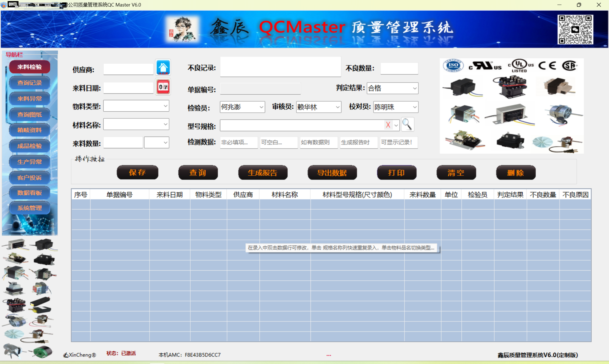
Task: Open the 审核员 dropdown showing 赖华林
Action: pos(337,107)
